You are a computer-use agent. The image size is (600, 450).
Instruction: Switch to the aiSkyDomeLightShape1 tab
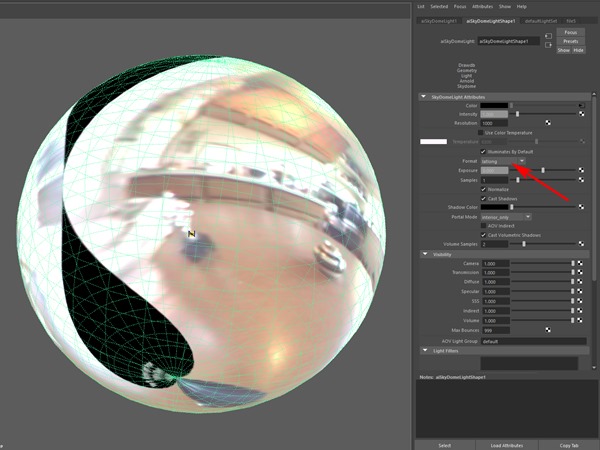491,21
